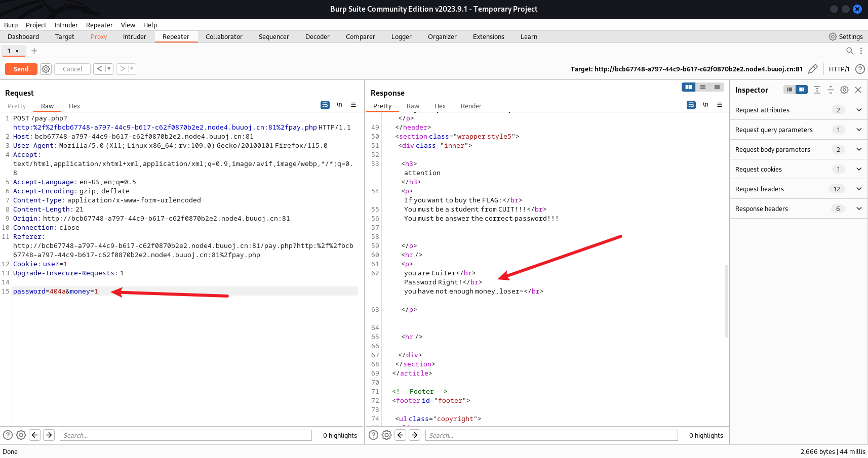868x458 pixels.
Task: Go to previous request in history
Action: [x=100, y=69]
